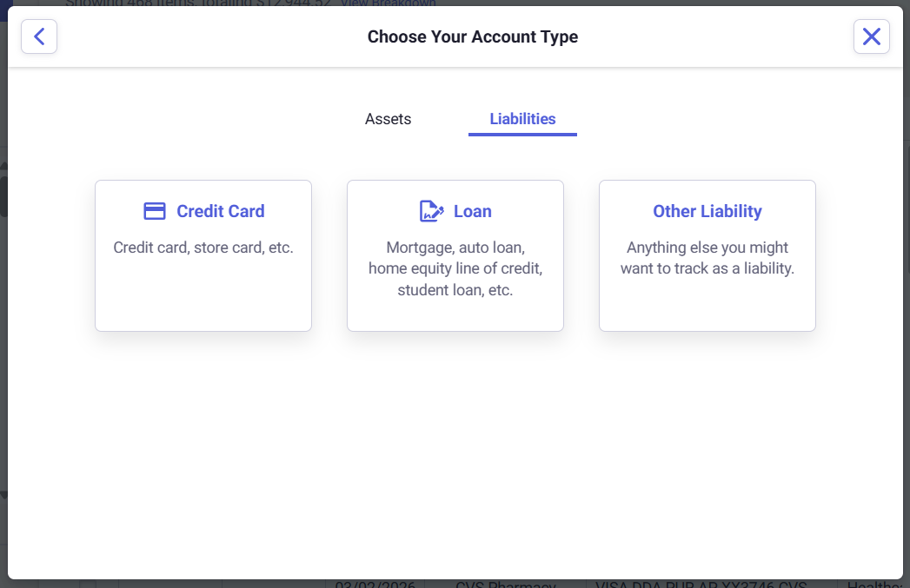Click the mortgage, auto loan description text
The image size is (910, 588).
pos(455,268)
